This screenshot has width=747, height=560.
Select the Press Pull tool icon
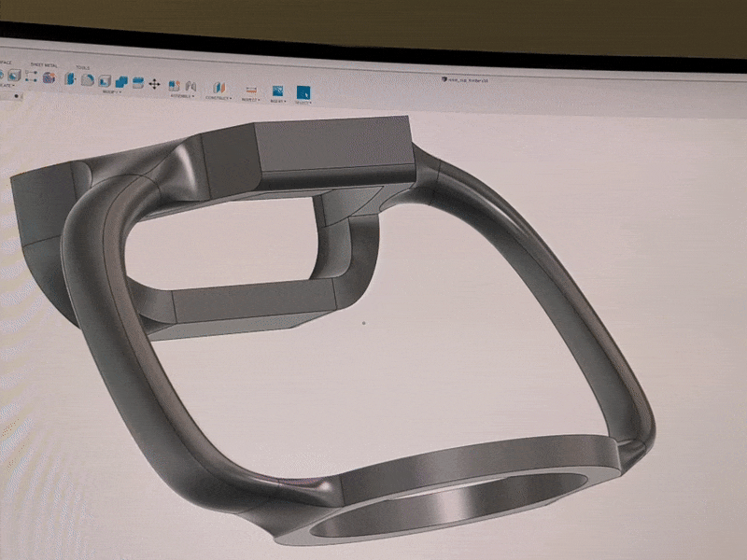click(x=71, y=78)
